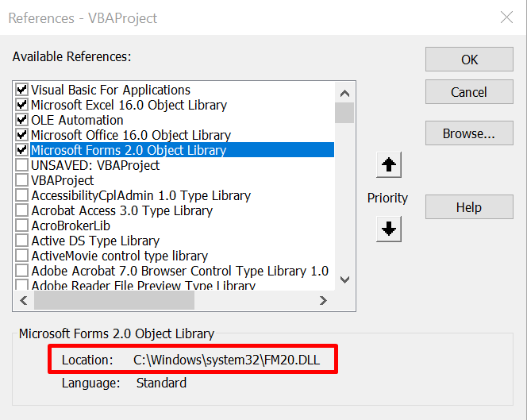Select the OLE Automation row text
The height and width of the screenshot is (420, 527).
point(77,120)
